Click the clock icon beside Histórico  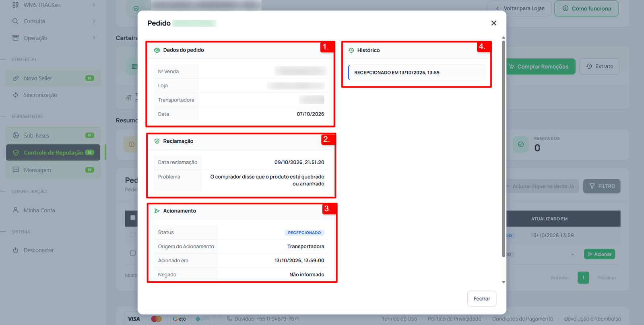(351, 50)
